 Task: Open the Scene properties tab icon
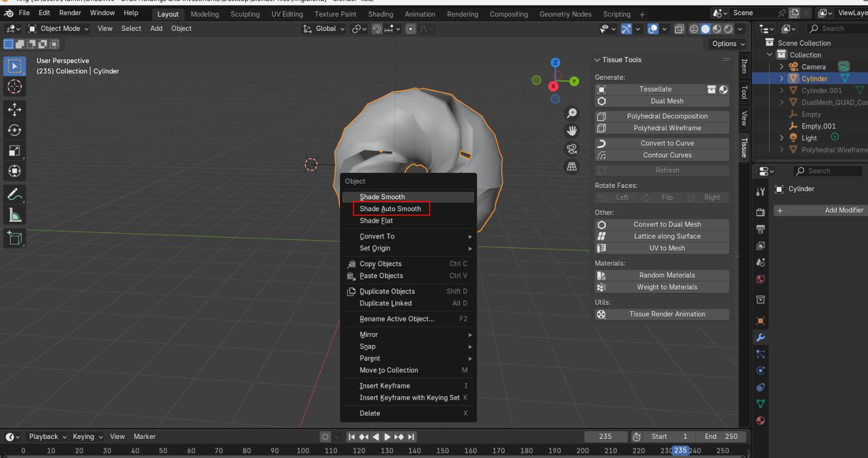point(761,262)
